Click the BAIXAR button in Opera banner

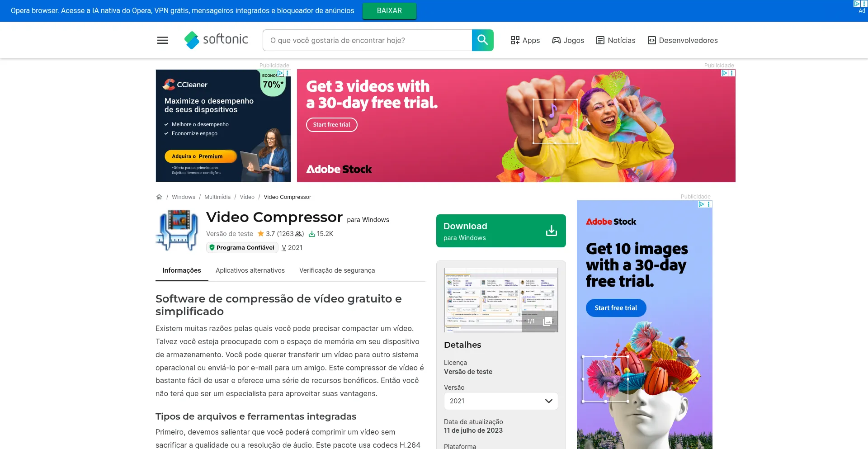pos(389,11)
